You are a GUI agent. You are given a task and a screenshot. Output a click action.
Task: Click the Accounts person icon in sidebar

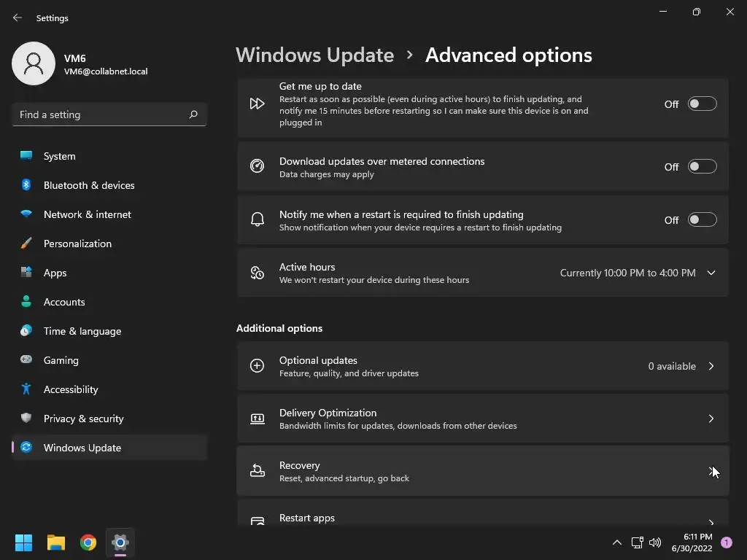coord(26,301)
